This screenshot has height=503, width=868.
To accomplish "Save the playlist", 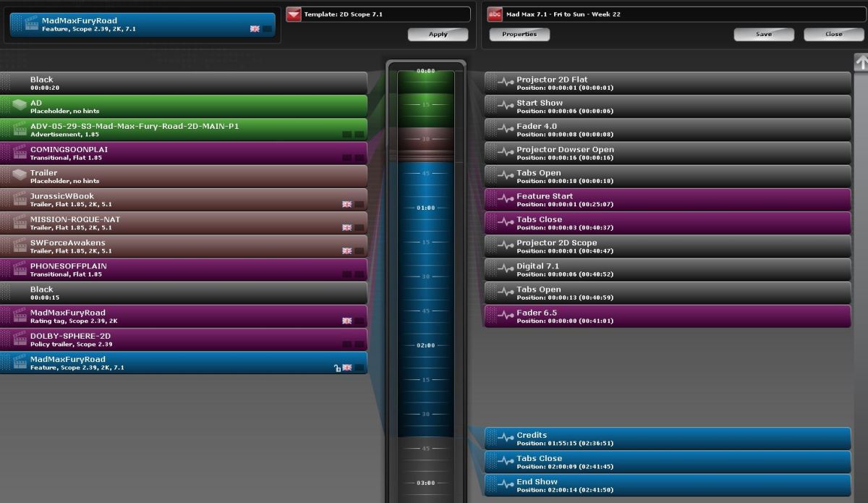I will click(763, 35).
